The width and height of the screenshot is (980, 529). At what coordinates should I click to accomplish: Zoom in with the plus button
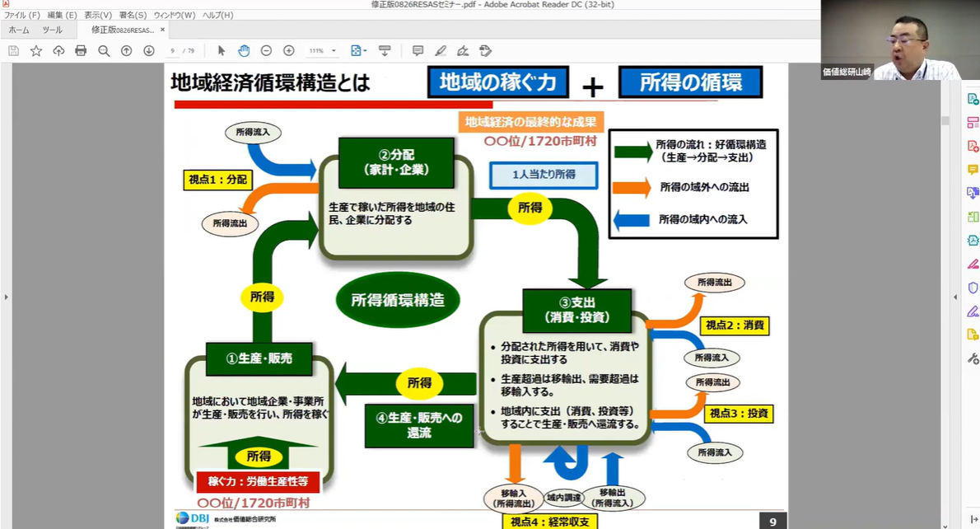[x=289, y=50]
